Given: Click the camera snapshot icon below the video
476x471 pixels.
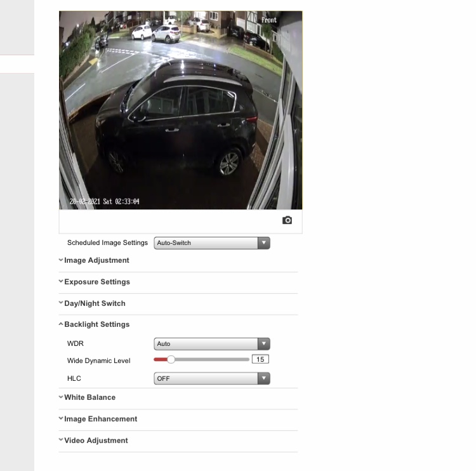Looking at the screenshot, I should (x=287, y=220).
